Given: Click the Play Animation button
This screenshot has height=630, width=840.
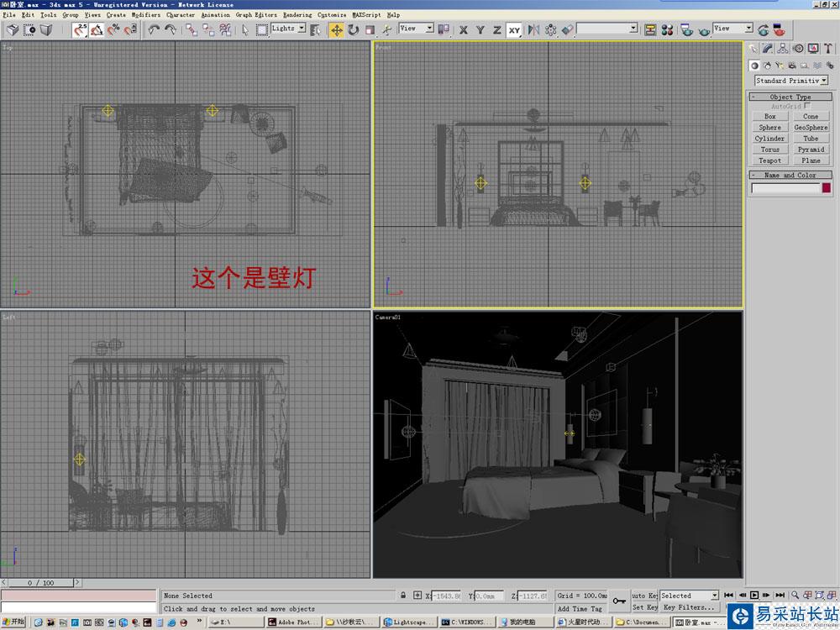Looking at the screenshot, I should [x=754, y=595].
